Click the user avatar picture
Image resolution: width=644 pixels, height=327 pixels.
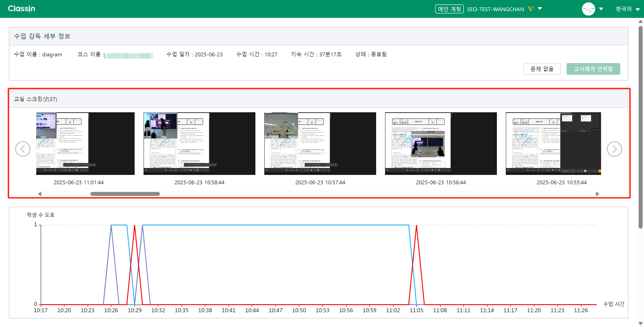click(x=588, y=9)
